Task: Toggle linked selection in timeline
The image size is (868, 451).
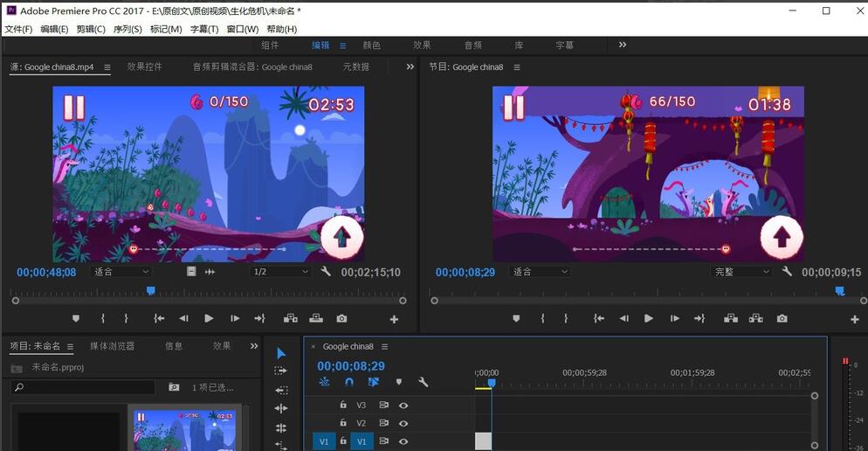Action: click(x=374, y=382)
